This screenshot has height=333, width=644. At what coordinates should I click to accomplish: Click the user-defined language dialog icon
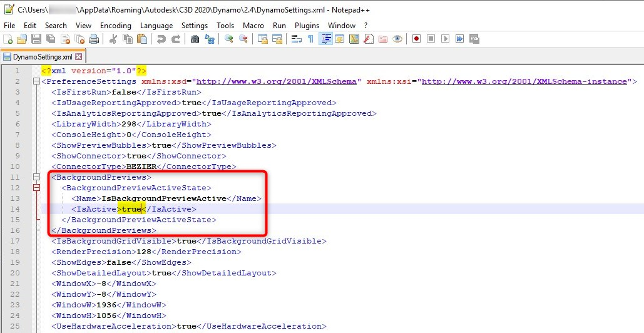340,39
